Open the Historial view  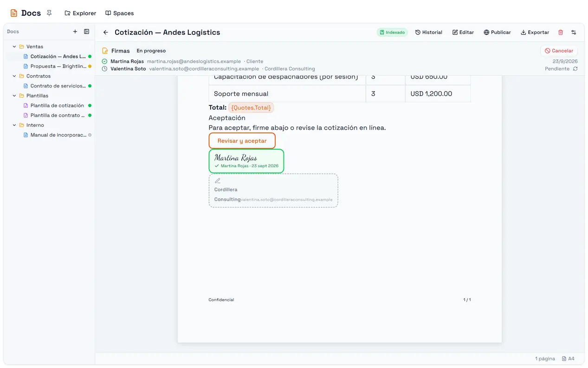tap(429, 33)
